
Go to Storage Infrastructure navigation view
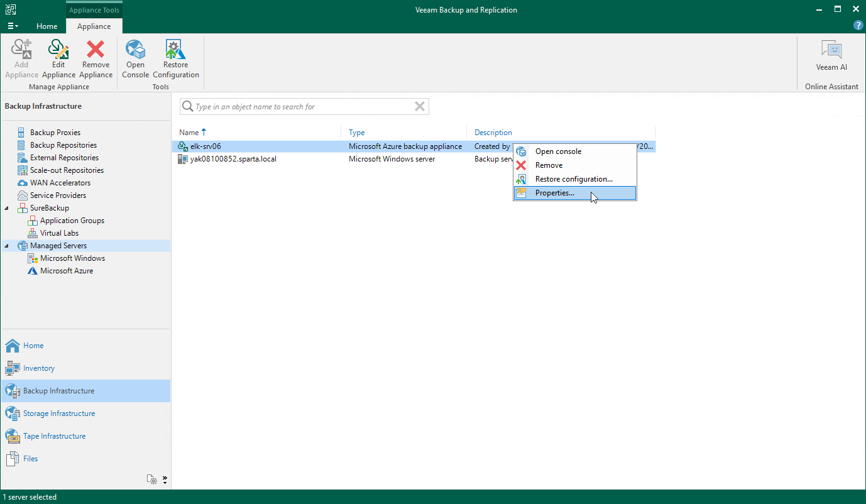85,414
